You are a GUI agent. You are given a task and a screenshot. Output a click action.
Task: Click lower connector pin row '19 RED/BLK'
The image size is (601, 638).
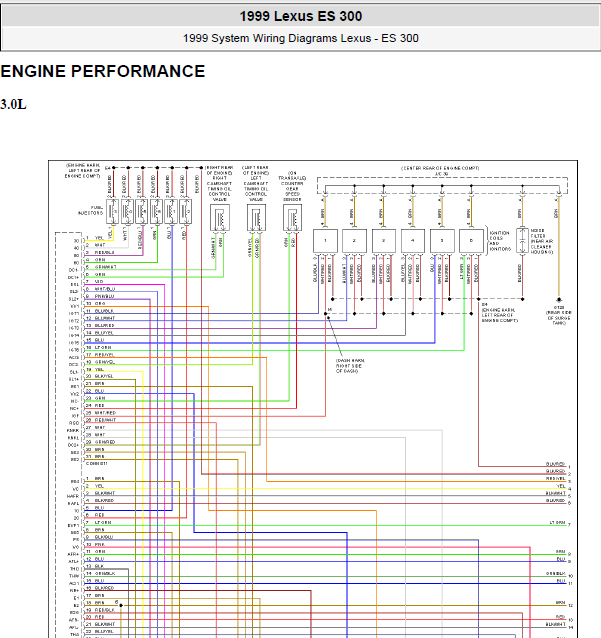tap(100, 610)
